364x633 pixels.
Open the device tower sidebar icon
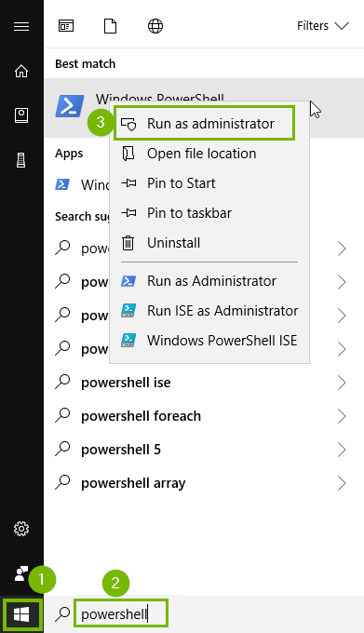[21, 160]
